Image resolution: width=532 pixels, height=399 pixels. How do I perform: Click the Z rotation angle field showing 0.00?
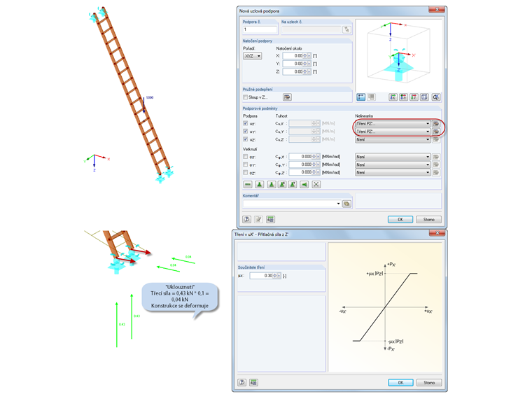tap(293, 71)
